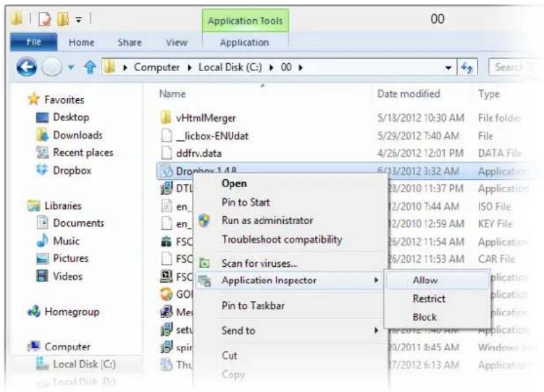Switch to the View ribbon tab
The image size is (544, 392).
(x=177, y=42)
